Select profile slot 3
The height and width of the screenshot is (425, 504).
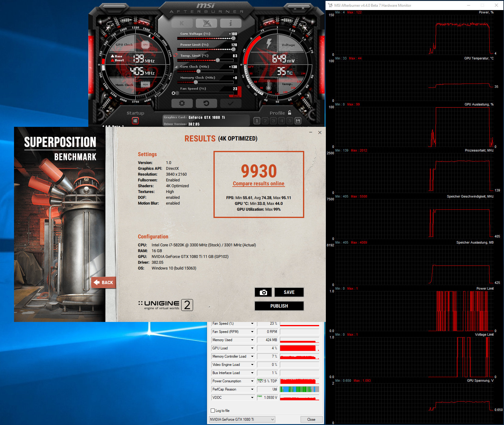tap(273, 121)
